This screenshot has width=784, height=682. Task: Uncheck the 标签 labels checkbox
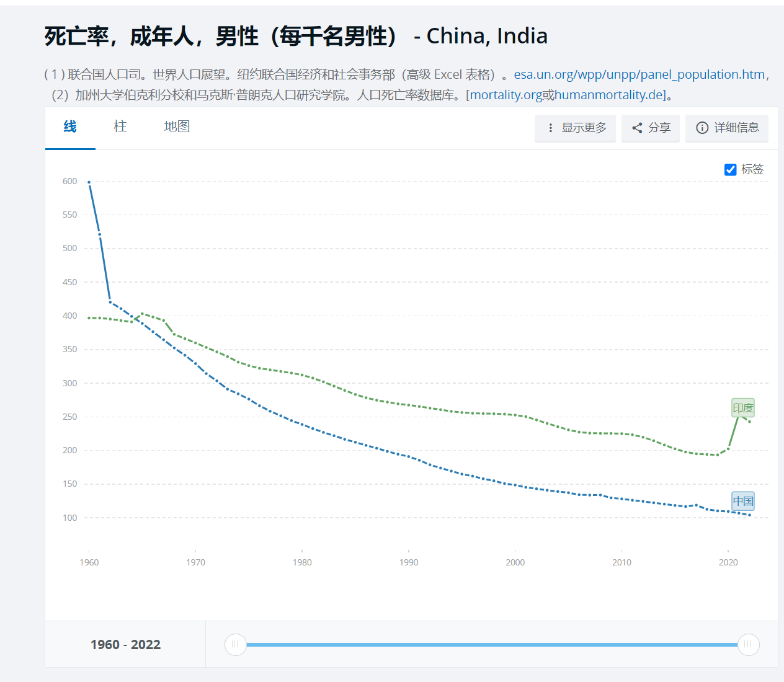731,169
